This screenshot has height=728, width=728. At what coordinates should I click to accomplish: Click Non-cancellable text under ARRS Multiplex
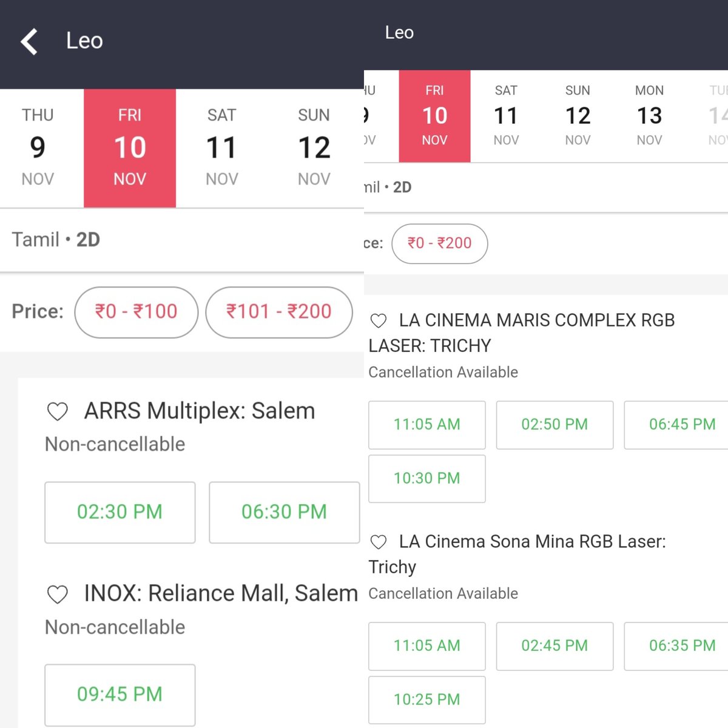click(x=115, y=444)
